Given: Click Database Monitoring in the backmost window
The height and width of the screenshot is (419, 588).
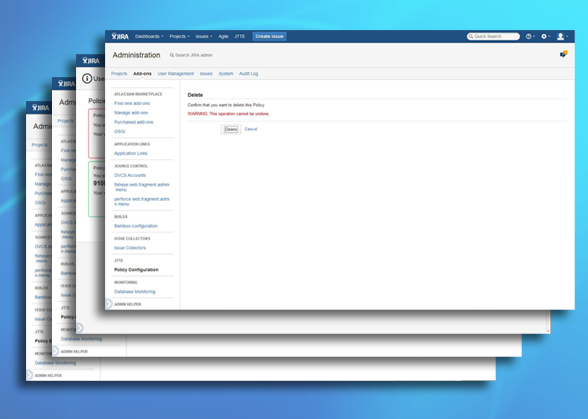Looking at the screenshot, I should coord(55,363).
